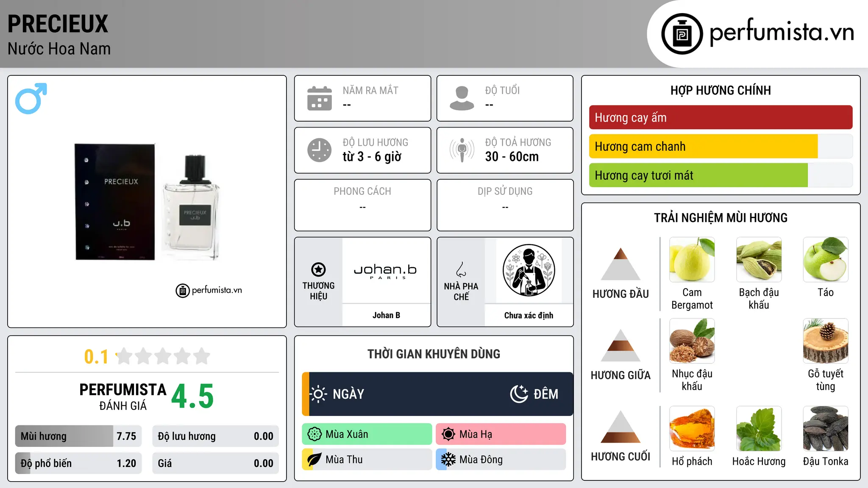Click the sillage icon for Độ toả hương

point(462,150)
